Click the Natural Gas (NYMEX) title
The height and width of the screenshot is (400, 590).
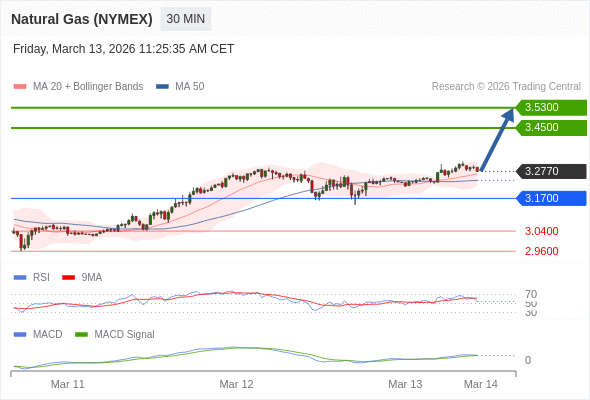pyautogui.click(x=82, y=19)
